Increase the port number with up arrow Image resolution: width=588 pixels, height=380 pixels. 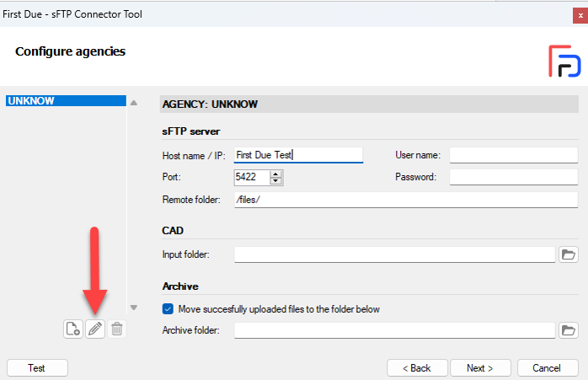click(x=276, y=174)
